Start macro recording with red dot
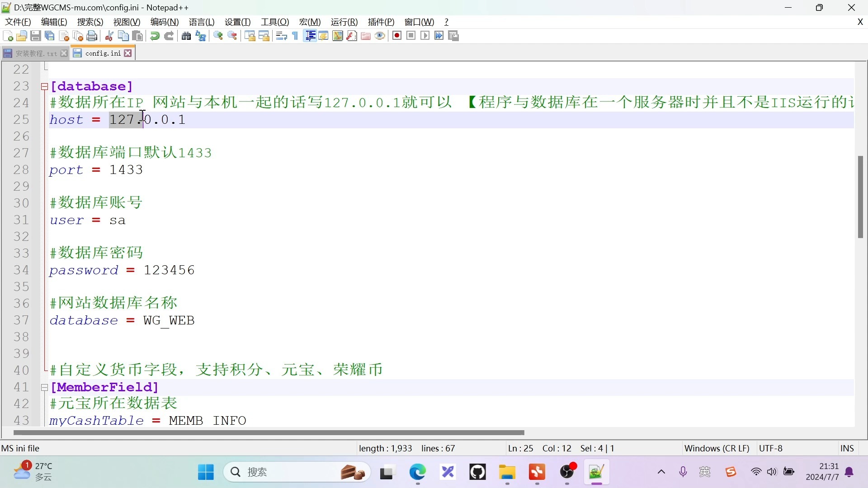The width and height of the screenshot is (868, 488). (x=397, y=36)
